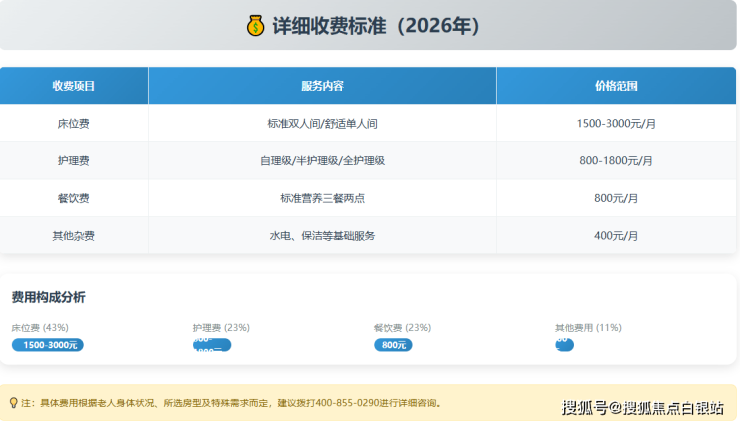Click the lightbulb icon beside the note
740x424 pixels.
click(x=13, y=403)
